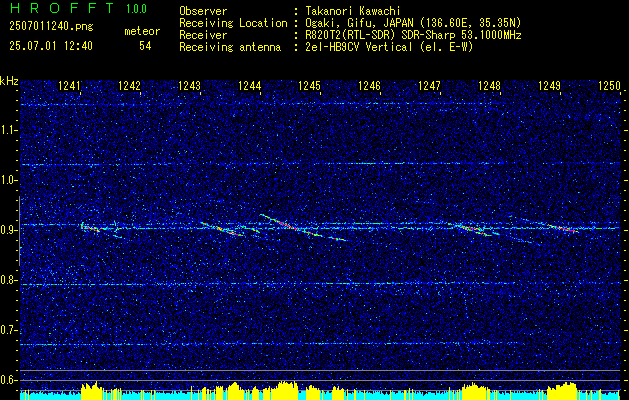Click frequency axis label 0.6
629x400 pixels.
pos(8,380)
